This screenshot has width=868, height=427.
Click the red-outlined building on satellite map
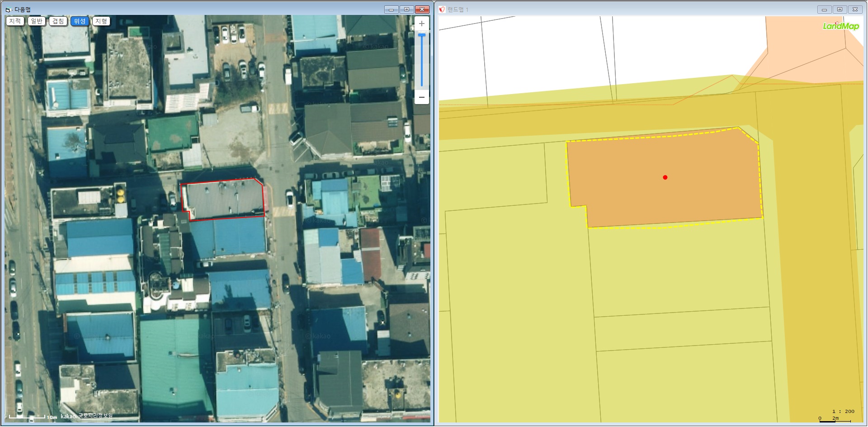(224, 199)
